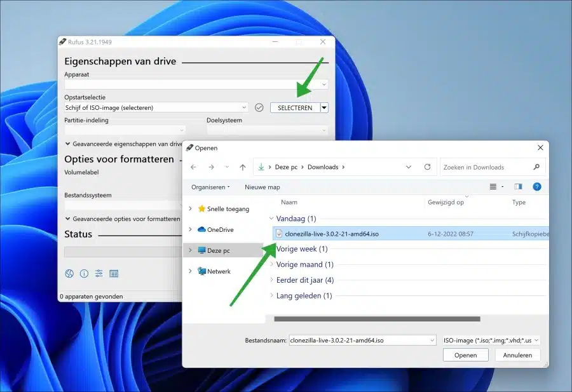Open the Bestandsnaam dropdown
572x392 pixels.
tap(432, 340)
